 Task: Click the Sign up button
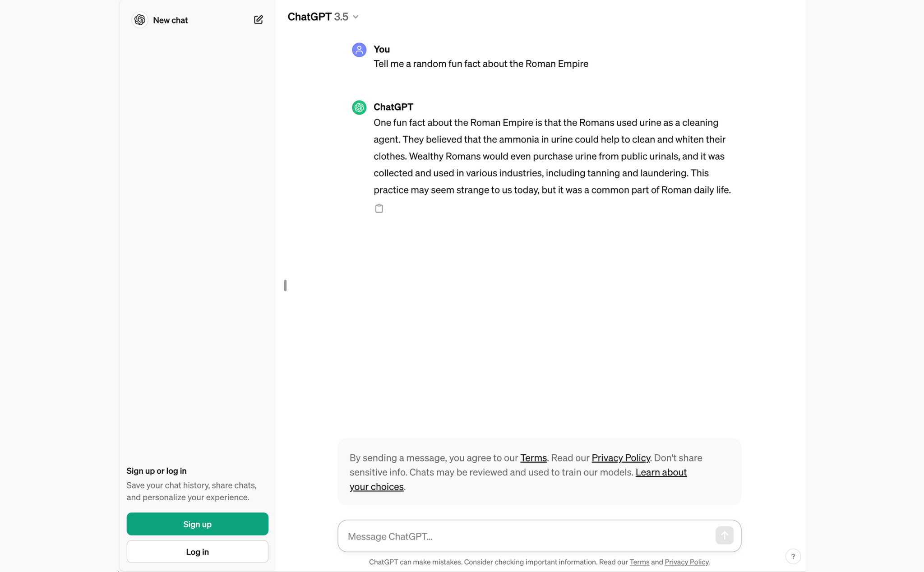click(197, 524)
